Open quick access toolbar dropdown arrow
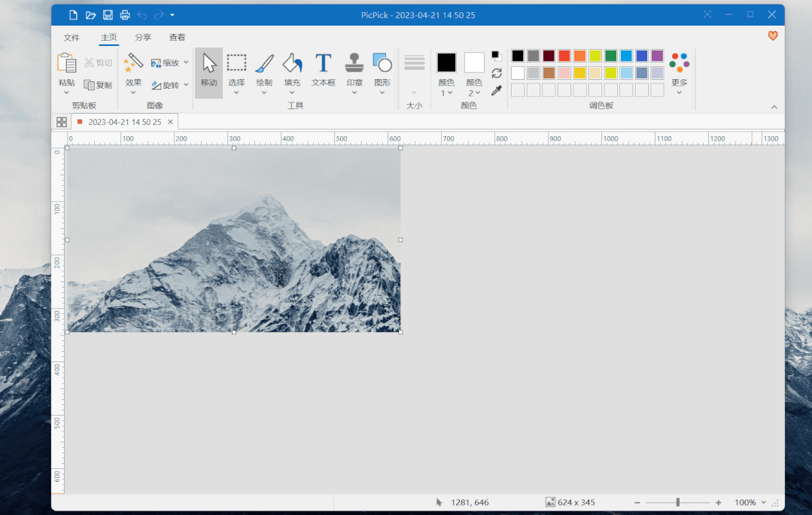The image size is (812, 515). [172, 15]
